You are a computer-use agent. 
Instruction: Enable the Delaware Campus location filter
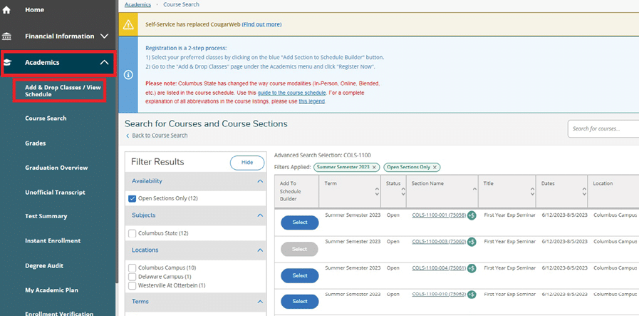(133, 277)
